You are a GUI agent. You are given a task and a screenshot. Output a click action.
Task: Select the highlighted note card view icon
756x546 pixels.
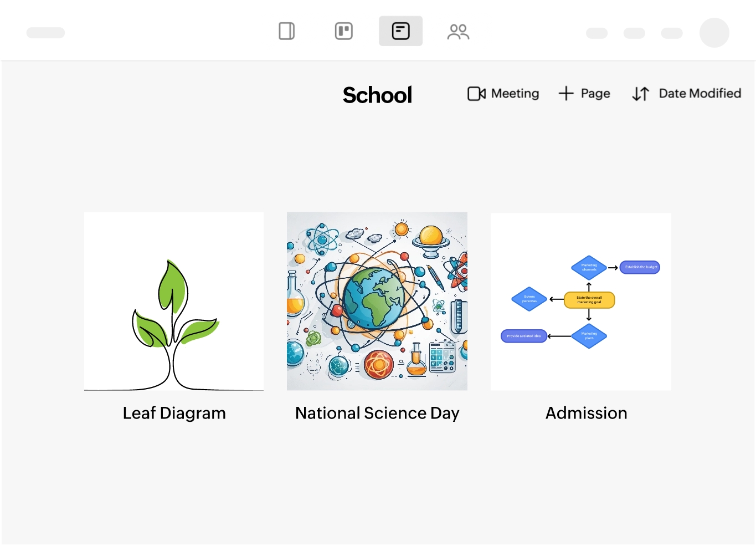pyautogui.click(x=400, y=31)
